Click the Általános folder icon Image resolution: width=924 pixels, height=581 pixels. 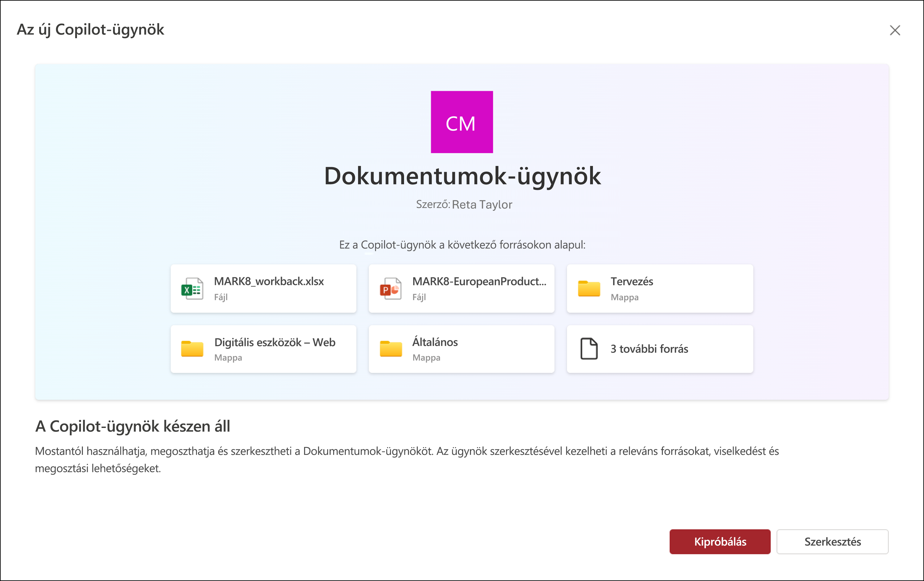(391, 349)
